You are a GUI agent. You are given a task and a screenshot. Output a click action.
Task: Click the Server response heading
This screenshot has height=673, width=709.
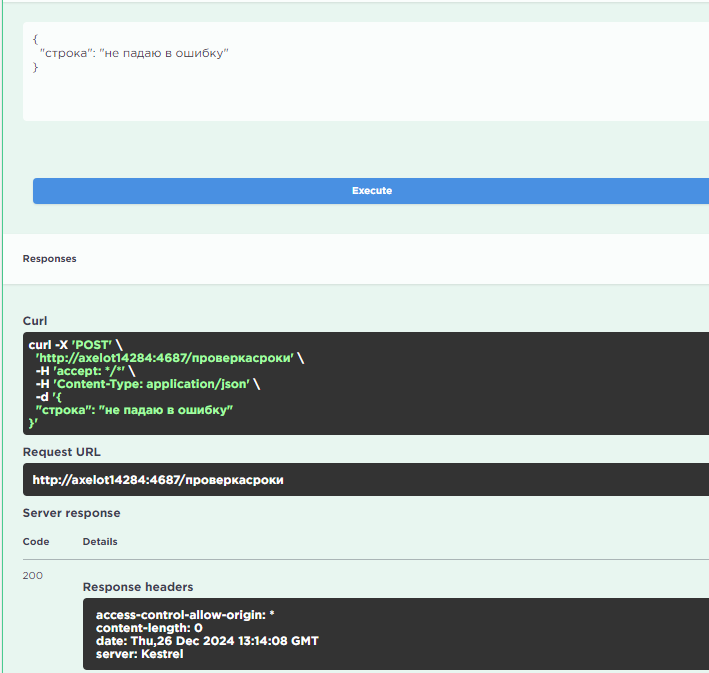(x=71, y=513)
